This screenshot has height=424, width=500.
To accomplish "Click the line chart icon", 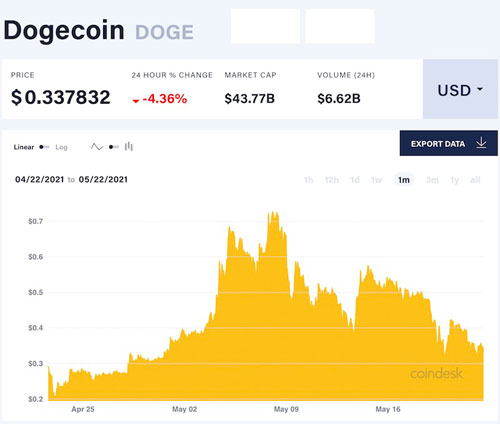I will (97, 147).
